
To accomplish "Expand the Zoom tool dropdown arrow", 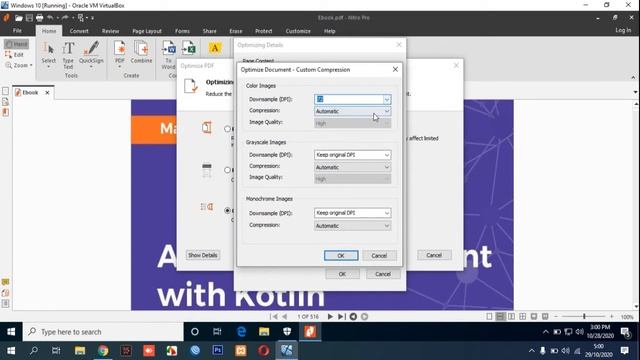I will click(31, 65).
